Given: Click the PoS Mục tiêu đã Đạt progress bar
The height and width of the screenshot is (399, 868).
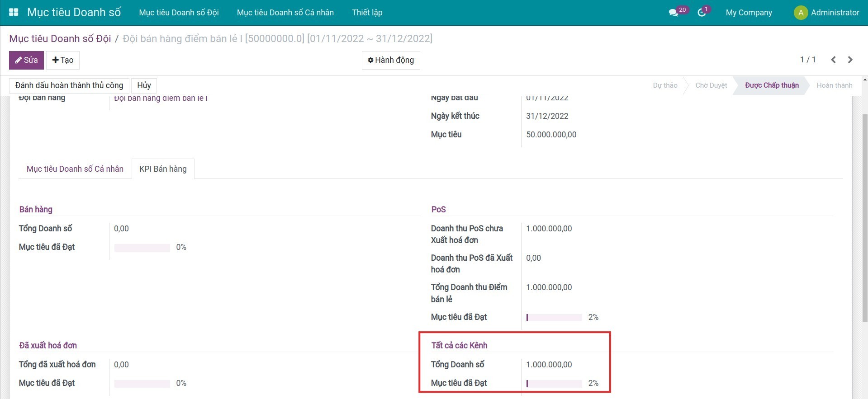Looking at the screenshot, I should [x=554, y=318].
